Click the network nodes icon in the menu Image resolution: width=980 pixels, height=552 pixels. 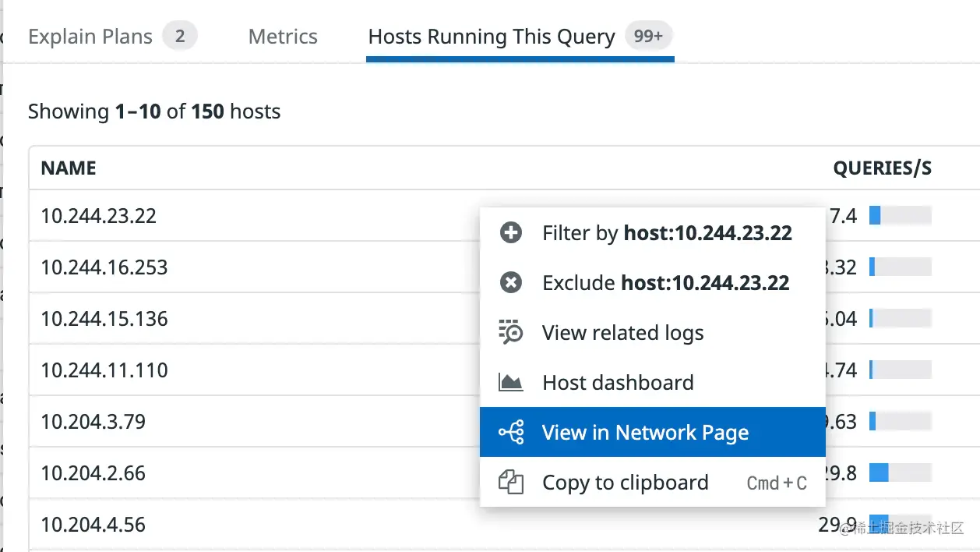click(511, 433)
